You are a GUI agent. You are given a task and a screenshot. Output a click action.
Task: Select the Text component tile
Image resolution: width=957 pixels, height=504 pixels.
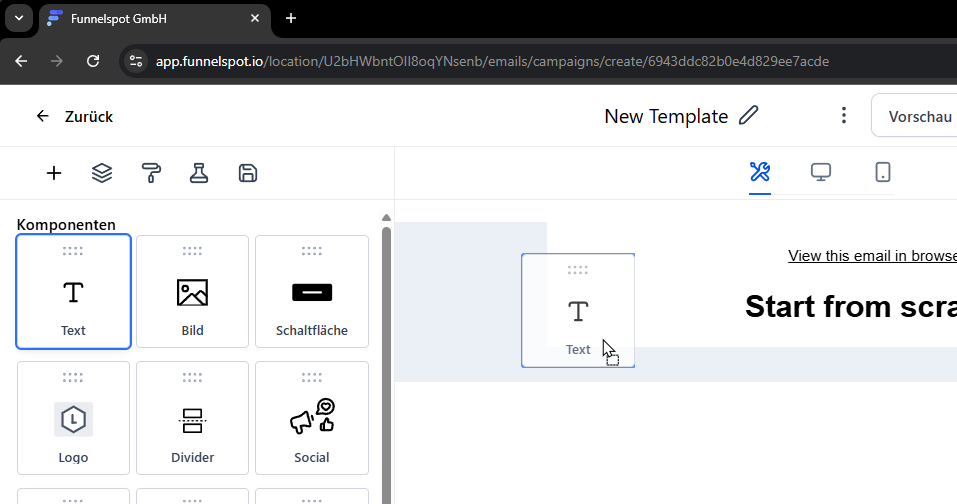click(x=73, y=292)
